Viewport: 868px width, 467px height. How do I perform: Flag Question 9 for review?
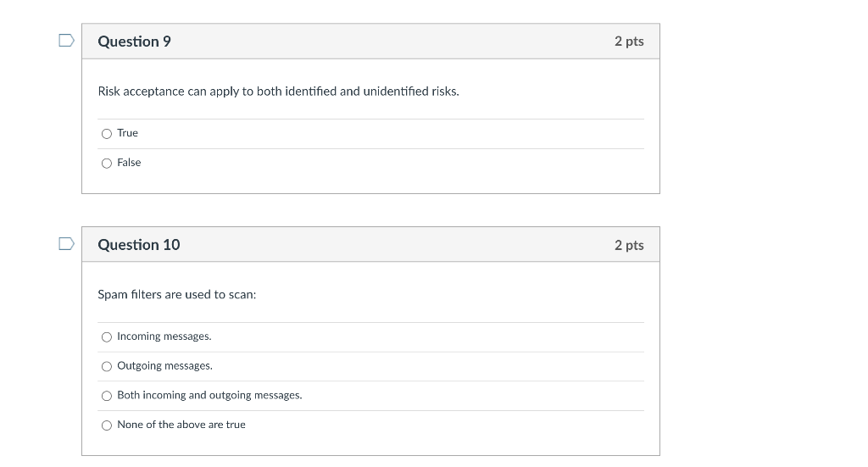[x=66, y=41]
